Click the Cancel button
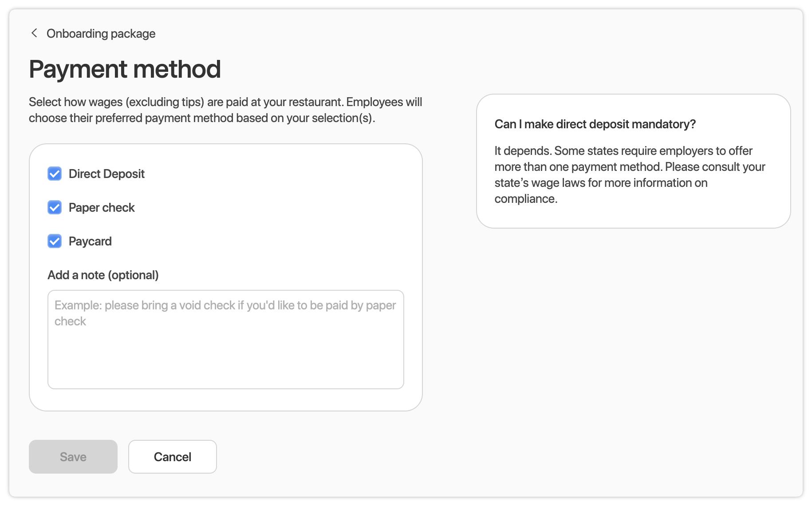The image size is (812, 506). 172,457
